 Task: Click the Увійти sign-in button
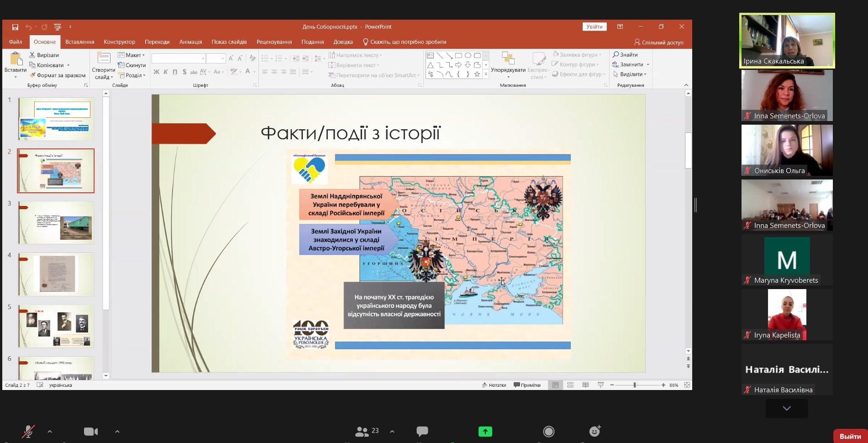[594, 27]
